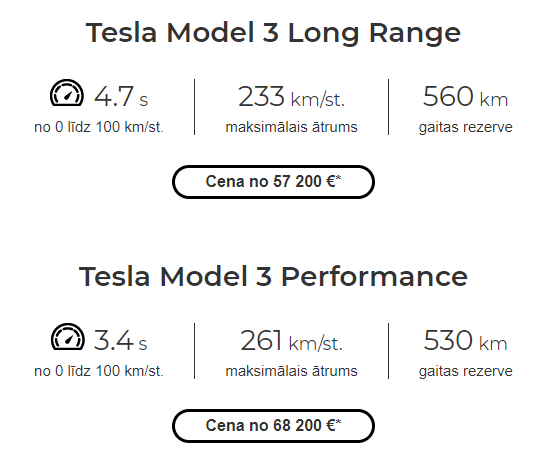
Task: Click Long Range 'no 0 līdz 100 km/st.' label
Action: (99, 127)
